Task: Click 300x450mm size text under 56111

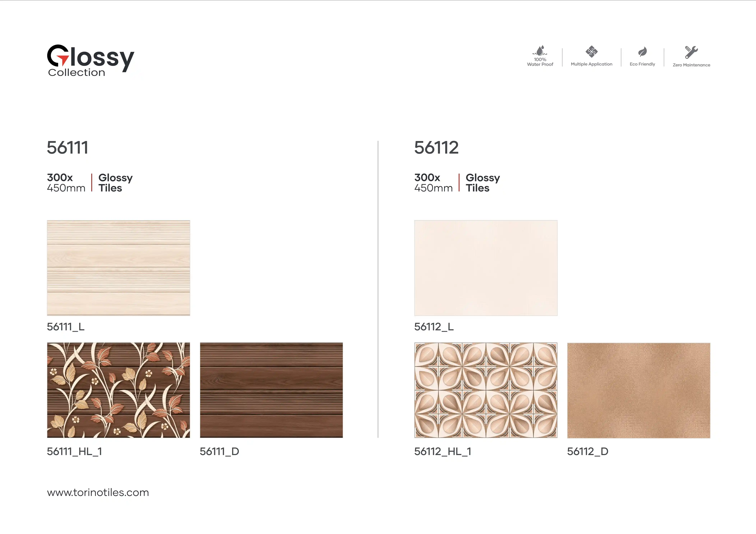Action: coord(66,183)
